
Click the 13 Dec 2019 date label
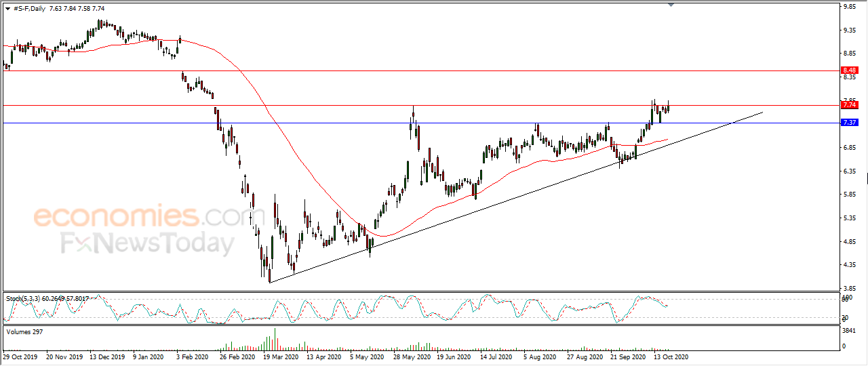[108, 356]
